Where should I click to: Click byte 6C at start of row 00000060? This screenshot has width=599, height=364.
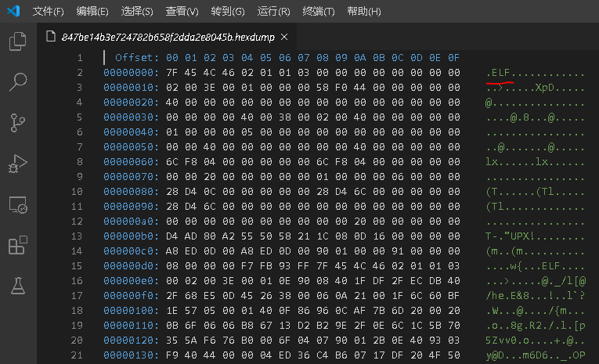click(172, 162)
